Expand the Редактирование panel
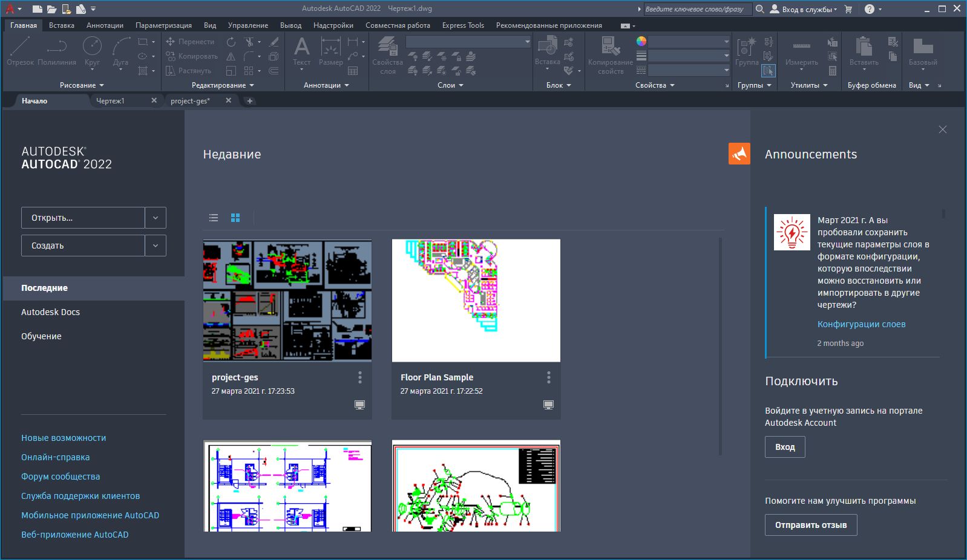Viewport: 967px width, 560px height. (x=223, y=85)
